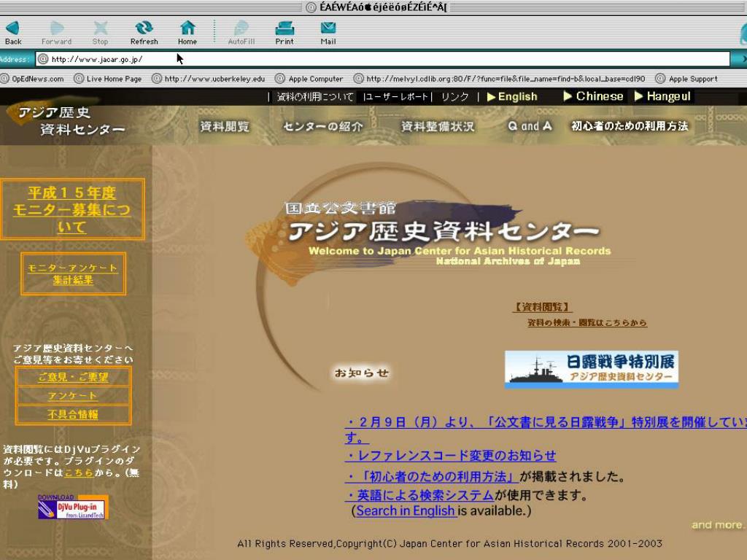Click the こちら plugin download link

79,472
